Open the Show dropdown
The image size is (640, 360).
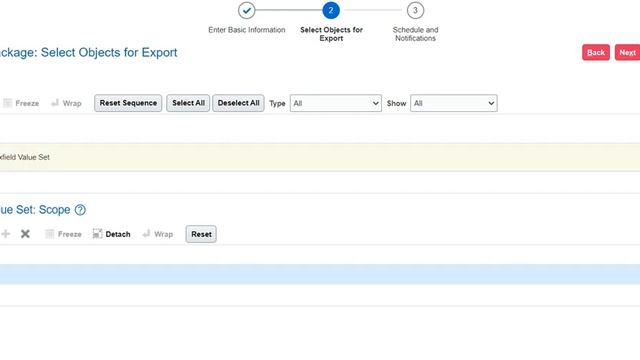pos(454,103)
